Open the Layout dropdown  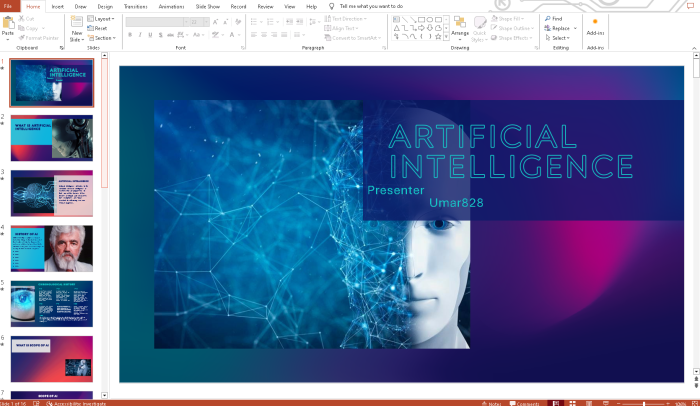[x=101, y=19]
